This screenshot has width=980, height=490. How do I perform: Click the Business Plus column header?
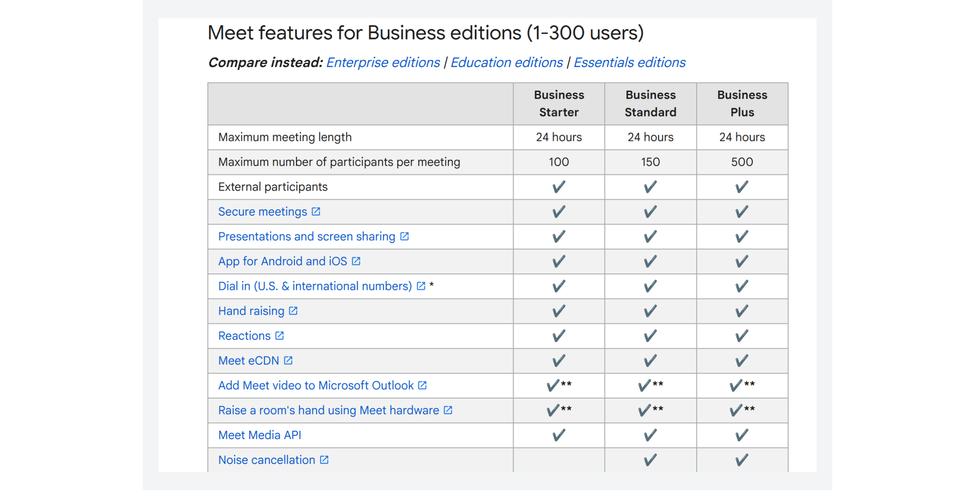click(x=742, y=104)
